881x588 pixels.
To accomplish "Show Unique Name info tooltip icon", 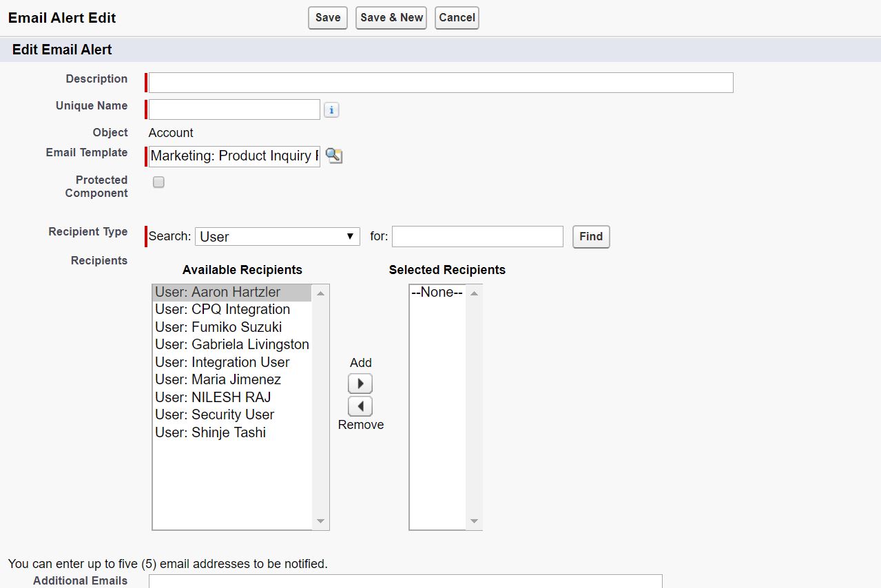I will (331, 110).
